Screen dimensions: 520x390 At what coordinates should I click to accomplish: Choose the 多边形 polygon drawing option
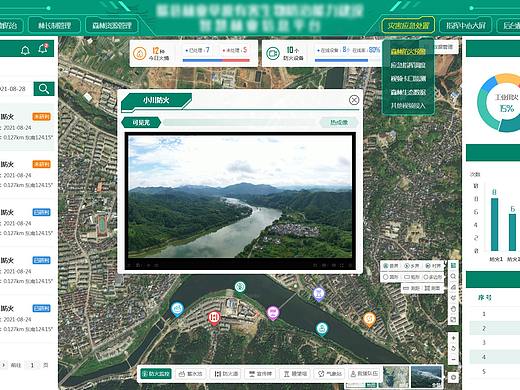point(433,277)
